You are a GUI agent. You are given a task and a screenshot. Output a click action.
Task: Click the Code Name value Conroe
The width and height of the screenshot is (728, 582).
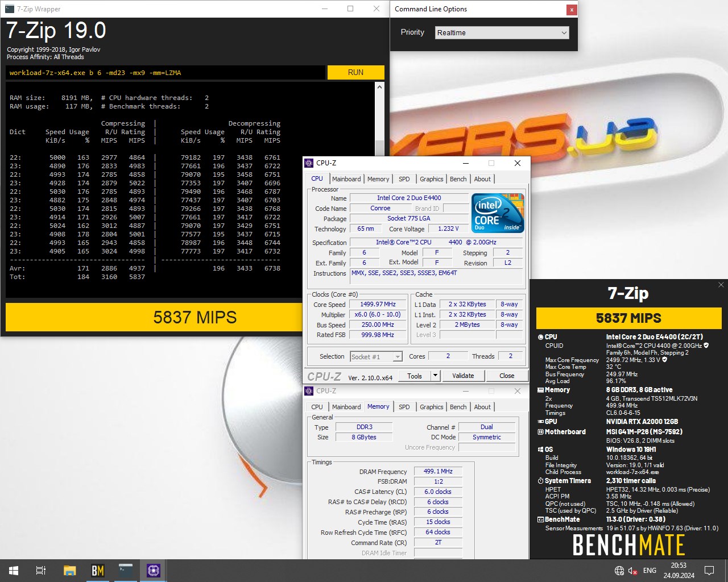coord(380,208)
